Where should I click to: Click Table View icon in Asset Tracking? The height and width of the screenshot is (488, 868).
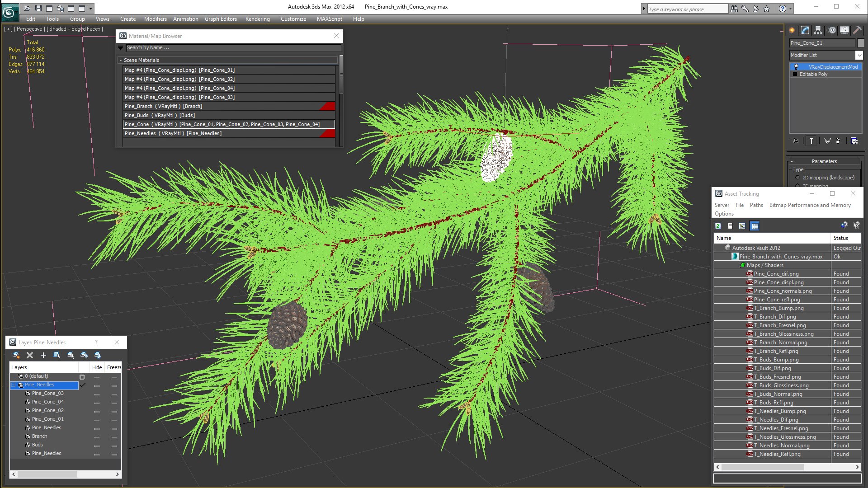(755, 226)
